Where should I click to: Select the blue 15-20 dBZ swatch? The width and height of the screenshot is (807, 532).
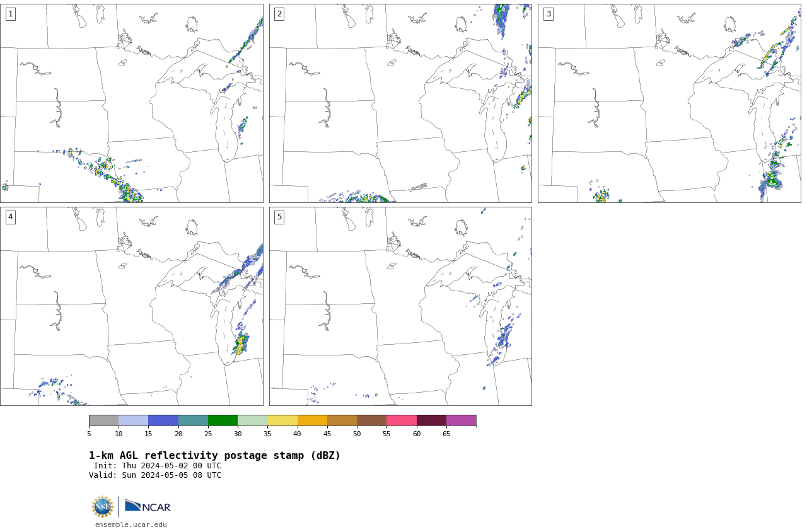click(x=163, y=420)
